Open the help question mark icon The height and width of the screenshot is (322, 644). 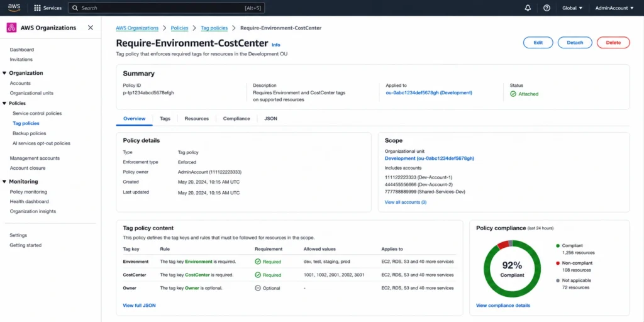pyautogui.click(x=547, y=8)
